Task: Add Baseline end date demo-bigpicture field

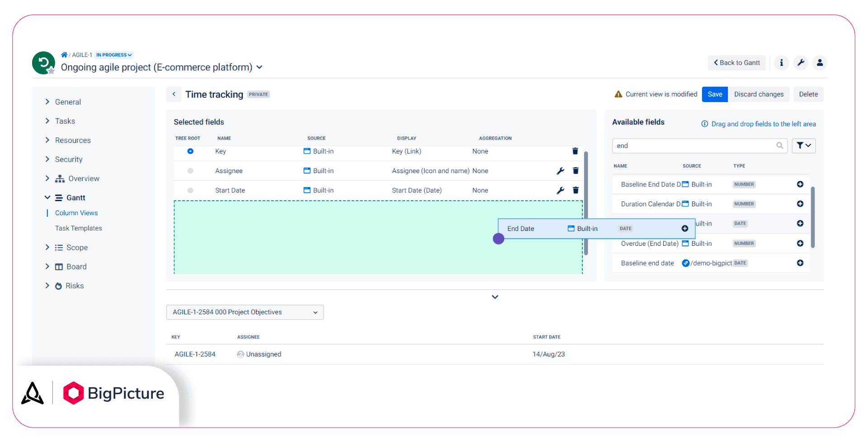Action: (800, 263)
